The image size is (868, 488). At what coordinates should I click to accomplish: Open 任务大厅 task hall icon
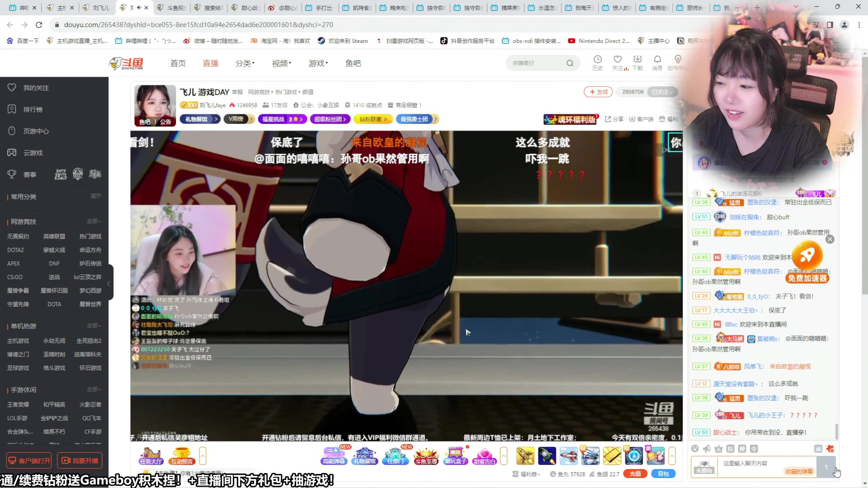(x=151, y=455)
